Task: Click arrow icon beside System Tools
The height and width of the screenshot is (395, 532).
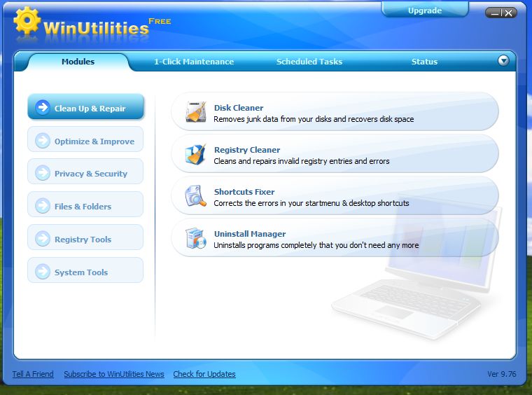Action: pos(43,272)
